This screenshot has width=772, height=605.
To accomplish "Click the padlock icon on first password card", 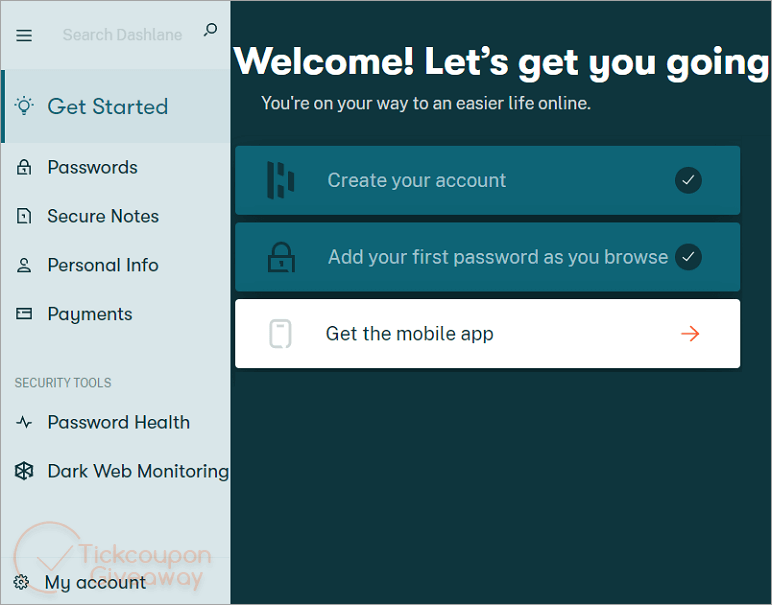I will tap(281, 257).
